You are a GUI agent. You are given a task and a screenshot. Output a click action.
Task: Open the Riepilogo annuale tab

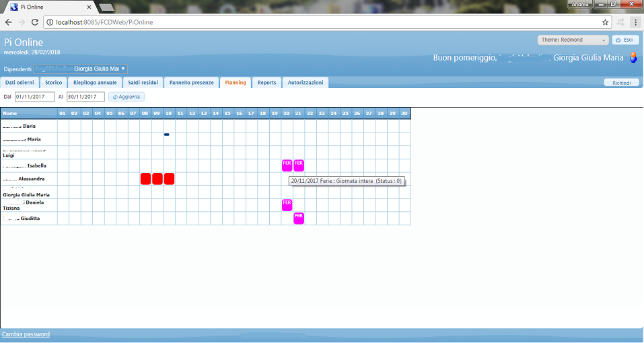point(95,83)
